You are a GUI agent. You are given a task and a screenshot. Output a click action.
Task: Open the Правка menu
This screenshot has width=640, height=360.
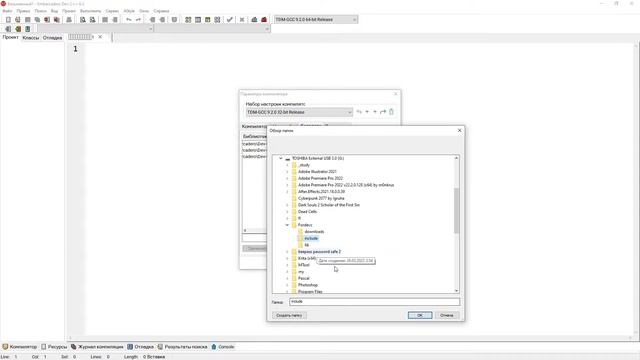coord(23,11)
